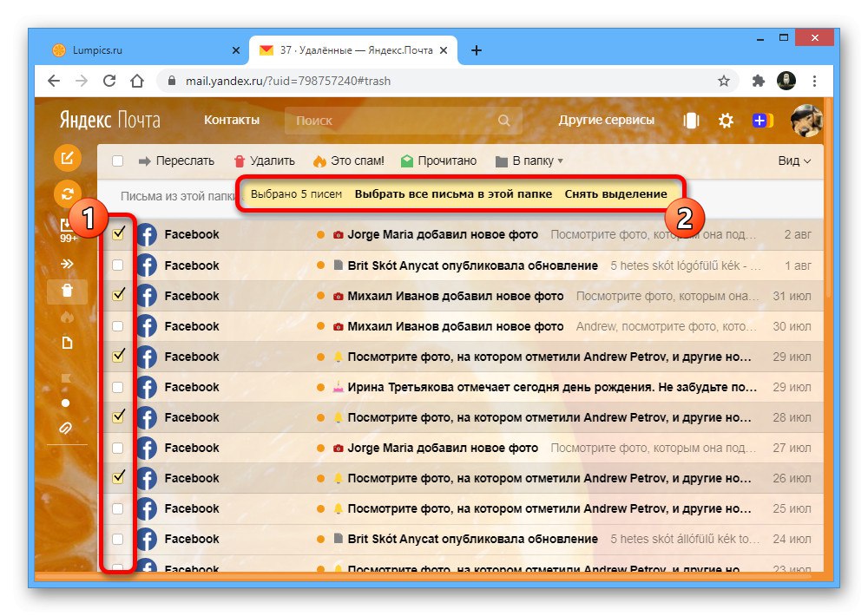Close the Lumpics.ru tab
Viewport: 868px width, 616px height.
click(x=236, y=50)
